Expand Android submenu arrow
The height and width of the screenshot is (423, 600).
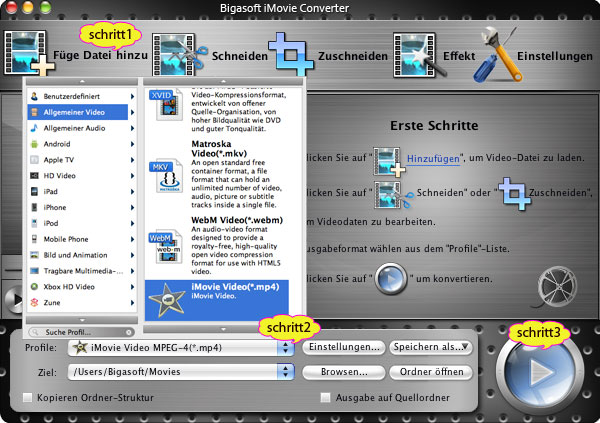pyautogui.click(x=132, y=144)
